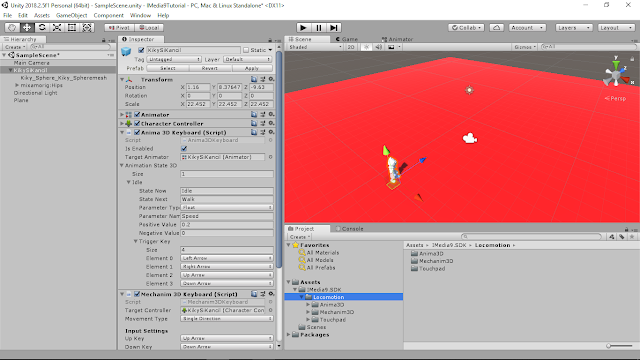640x360 pixels.
Task: Toggle scene lighting sun icon
Action: [366, 47]
